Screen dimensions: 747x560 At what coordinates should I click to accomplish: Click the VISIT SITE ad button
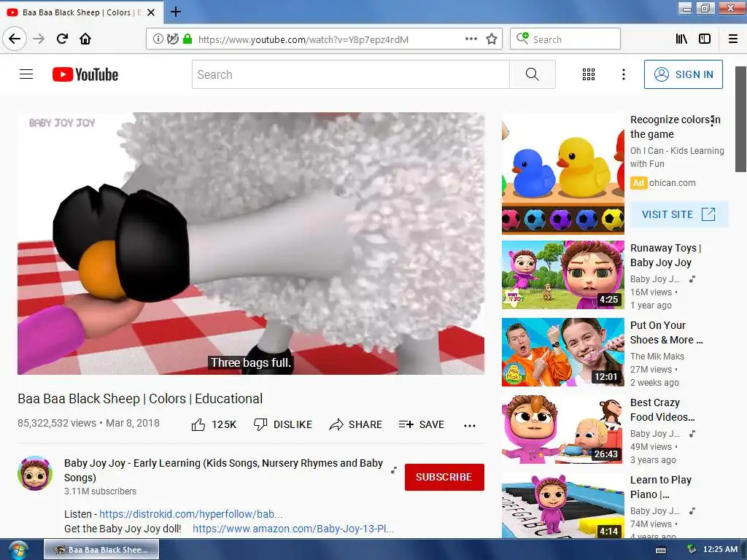tap(679, 214)
